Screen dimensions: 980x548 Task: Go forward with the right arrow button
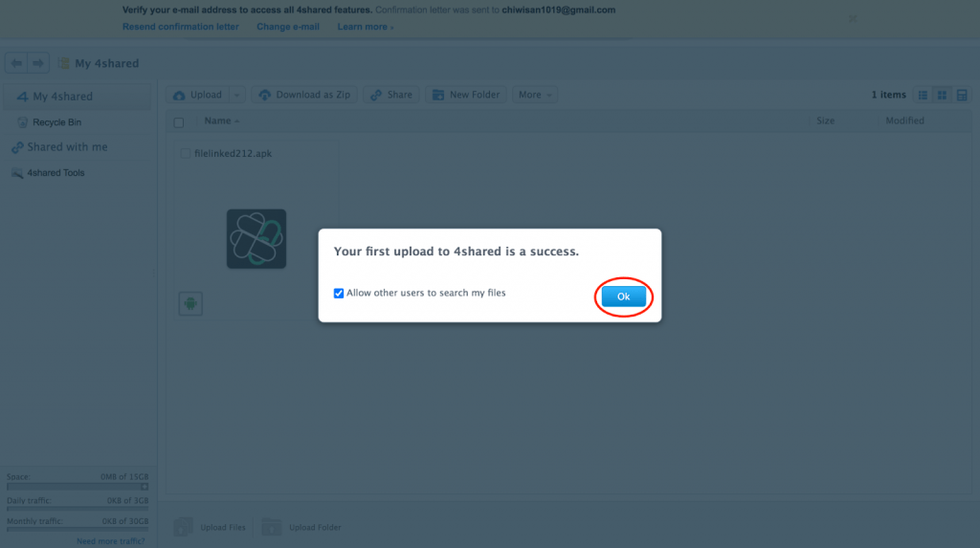point(38,63)
